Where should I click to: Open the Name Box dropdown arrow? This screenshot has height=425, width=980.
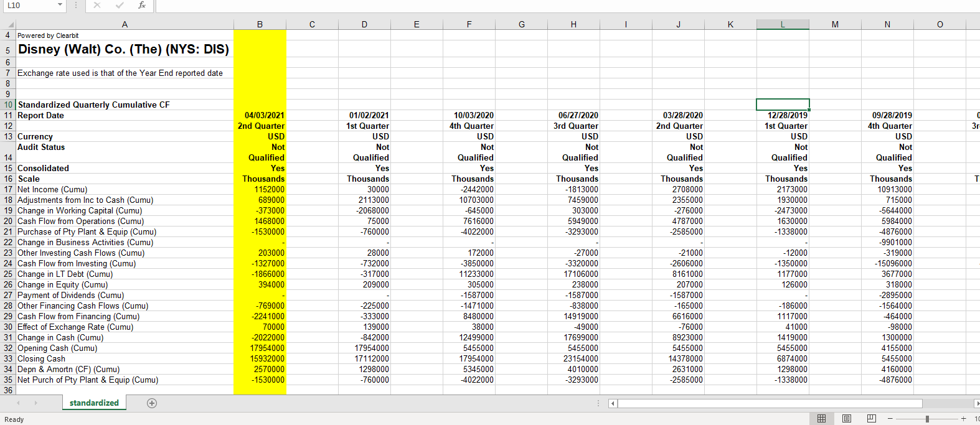[60, 6]
